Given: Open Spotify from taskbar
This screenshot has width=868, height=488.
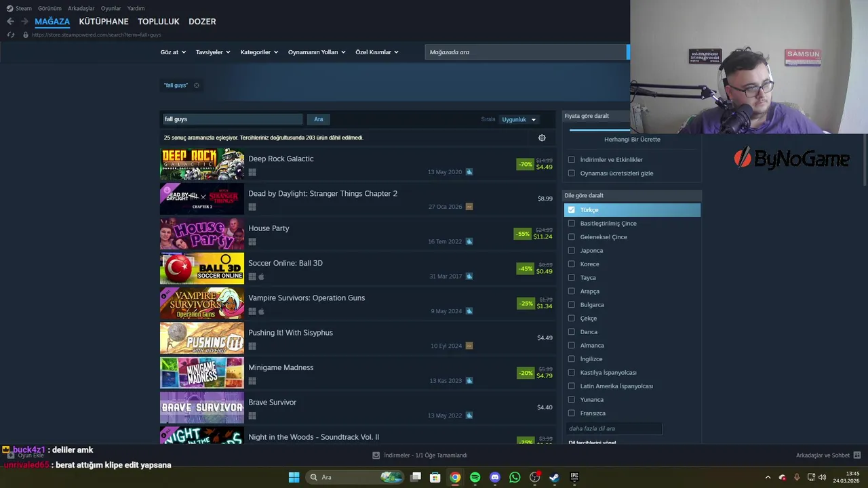Looking at the screenshot, I should click(x=475, y=477).
